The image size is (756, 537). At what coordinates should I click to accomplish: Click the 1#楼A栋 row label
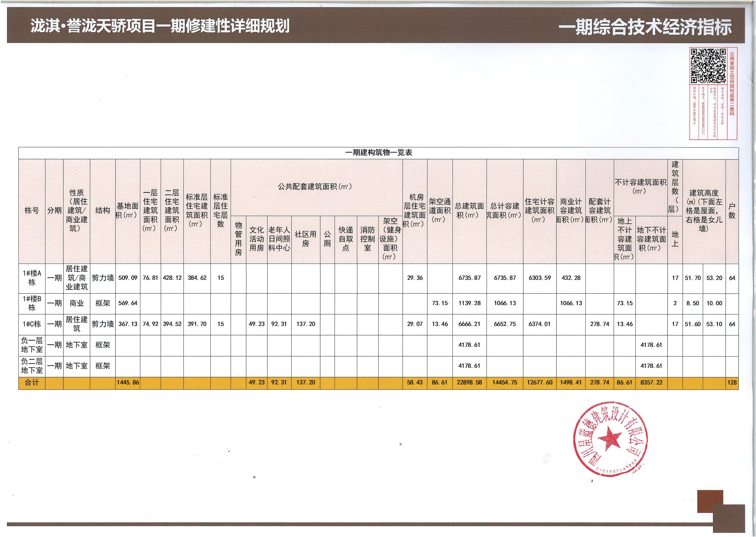32,278
